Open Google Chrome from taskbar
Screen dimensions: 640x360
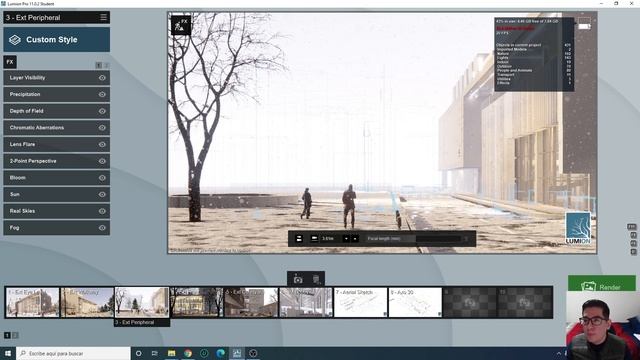pyautogui.click(x=188, y=353)
